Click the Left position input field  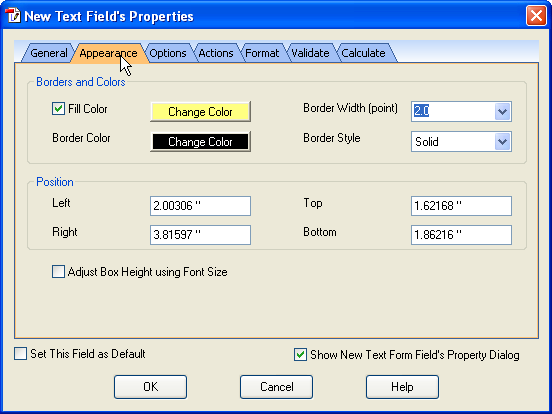pos(200,206)
